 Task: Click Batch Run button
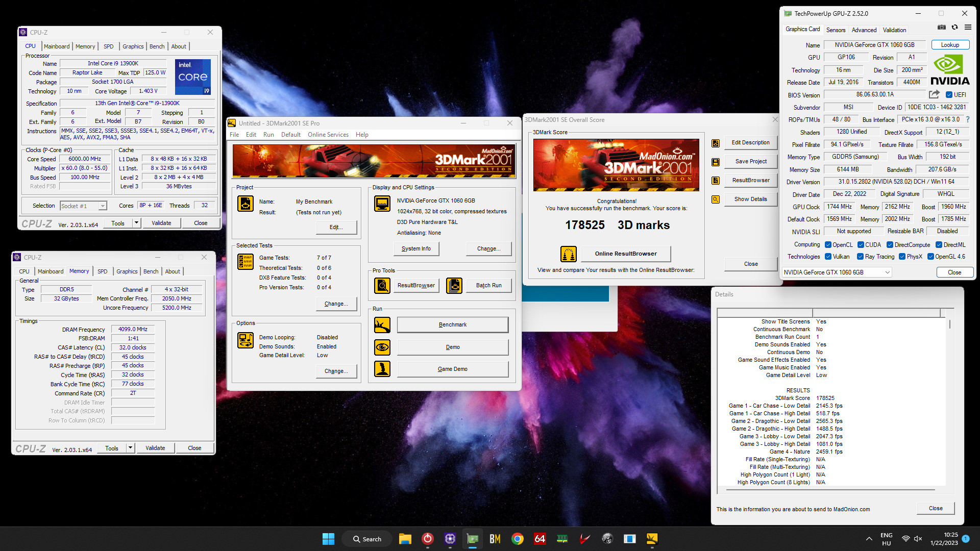click(488, 286)
